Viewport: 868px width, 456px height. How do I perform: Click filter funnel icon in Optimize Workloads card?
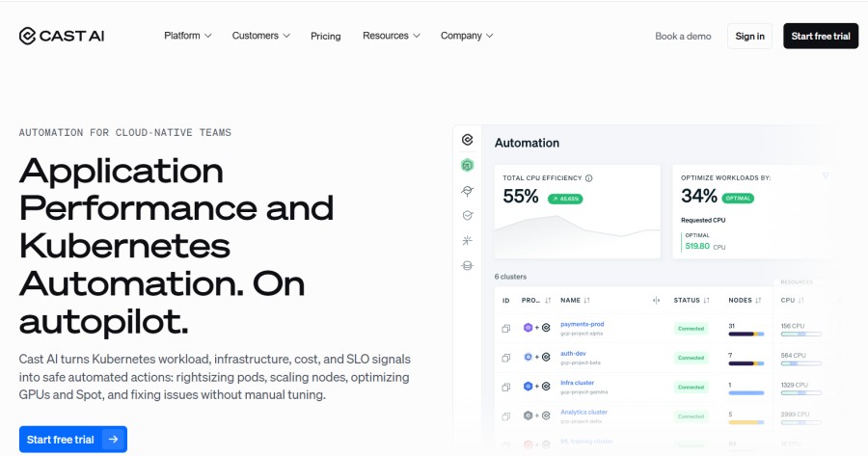pos(826,176)
